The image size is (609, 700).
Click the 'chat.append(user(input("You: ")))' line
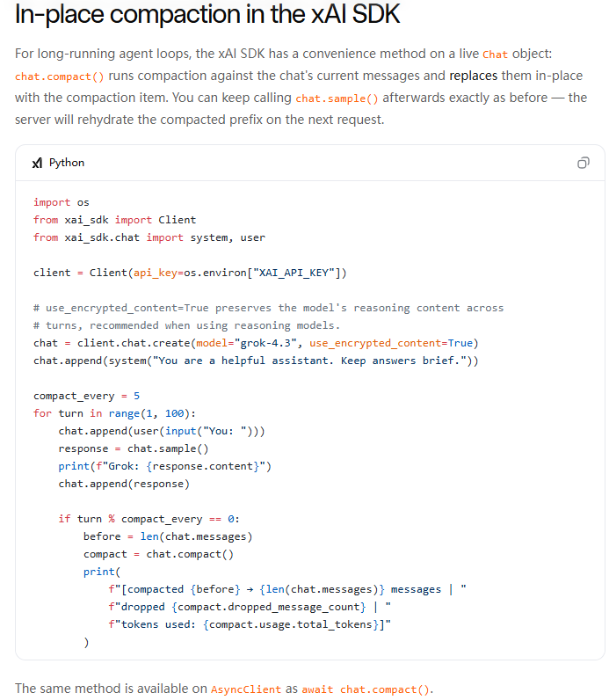click(x=162, y=431)
